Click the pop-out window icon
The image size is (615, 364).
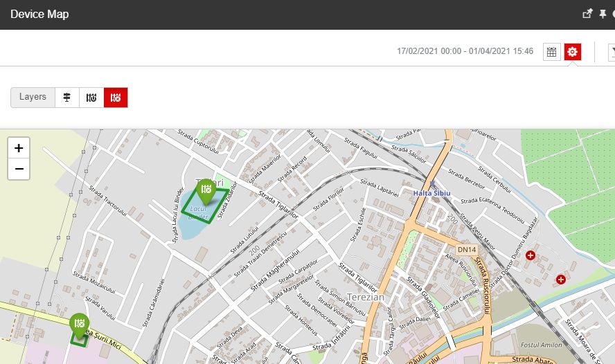pyautogui.click(x=587, y=14)
